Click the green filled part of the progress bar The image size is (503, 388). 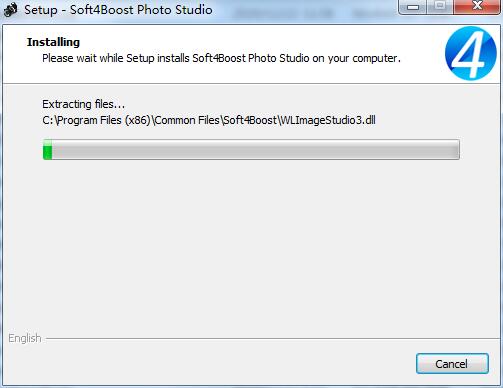click(48, 150)
